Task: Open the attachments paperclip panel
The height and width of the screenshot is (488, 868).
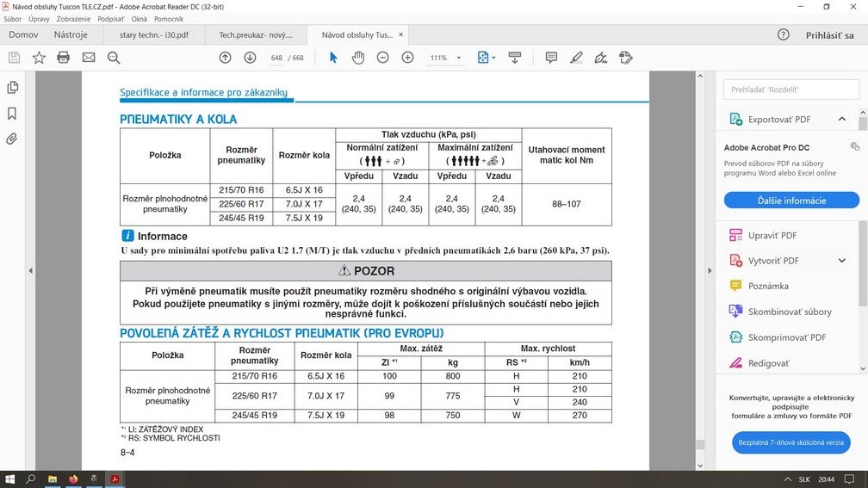Action: [12, 139]
